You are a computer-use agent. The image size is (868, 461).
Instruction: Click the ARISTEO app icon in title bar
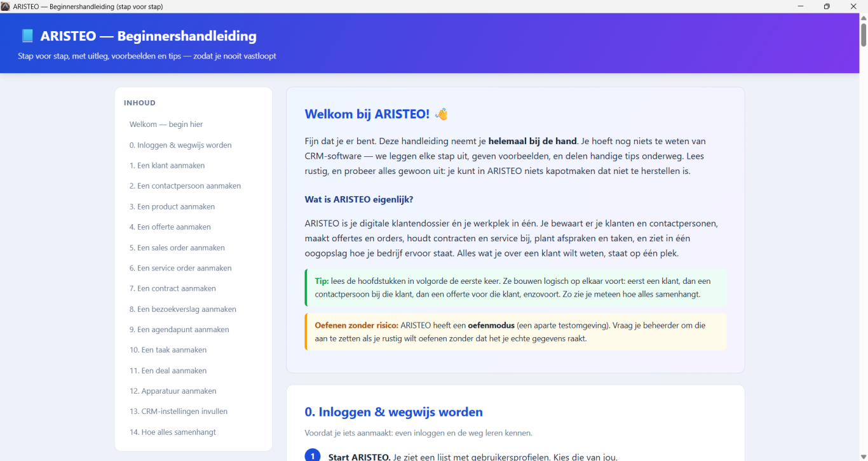click(6, 6)
